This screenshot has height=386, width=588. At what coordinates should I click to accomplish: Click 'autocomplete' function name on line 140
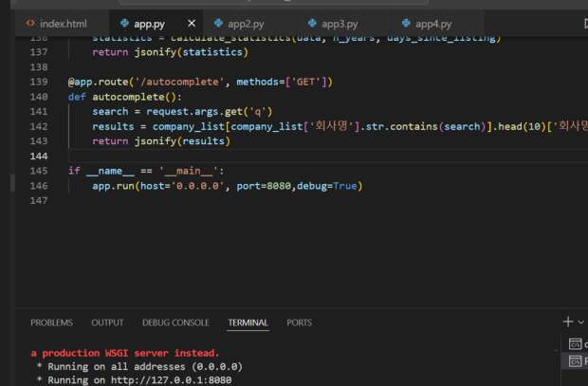coord(128,97)
